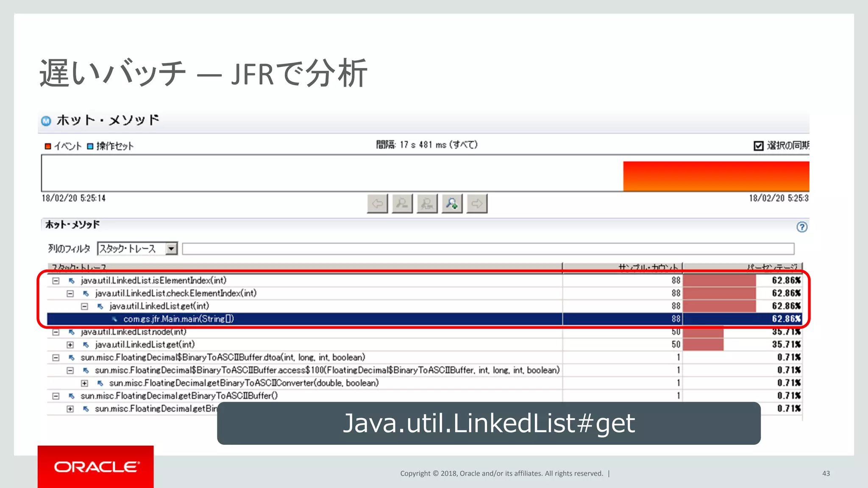Select sun.misc.FloatingDecimal.getBinaryToASCIIBuffer() row text
This screenshot has width=868, height=488.
point(179,396)
